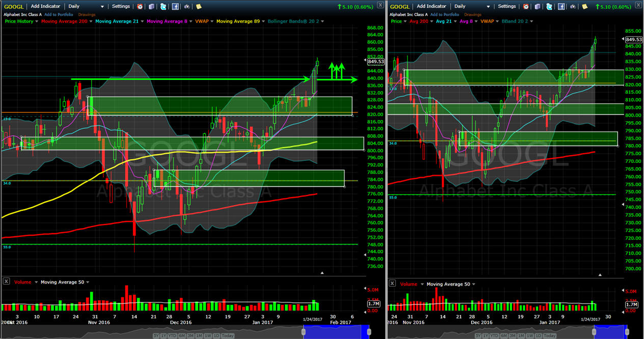Expand Moving Average 21 options in left chart

click(142, 21)
